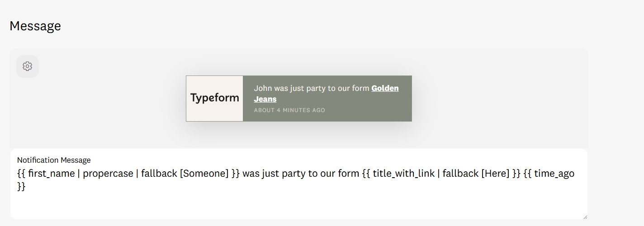Click the green notification preview body
644x226 pixels.
point(327,99)
